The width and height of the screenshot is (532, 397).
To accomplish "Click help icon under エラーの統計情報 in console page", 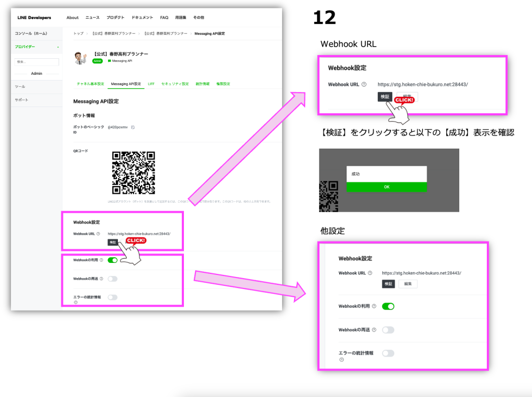I will [x=76, y=302].
